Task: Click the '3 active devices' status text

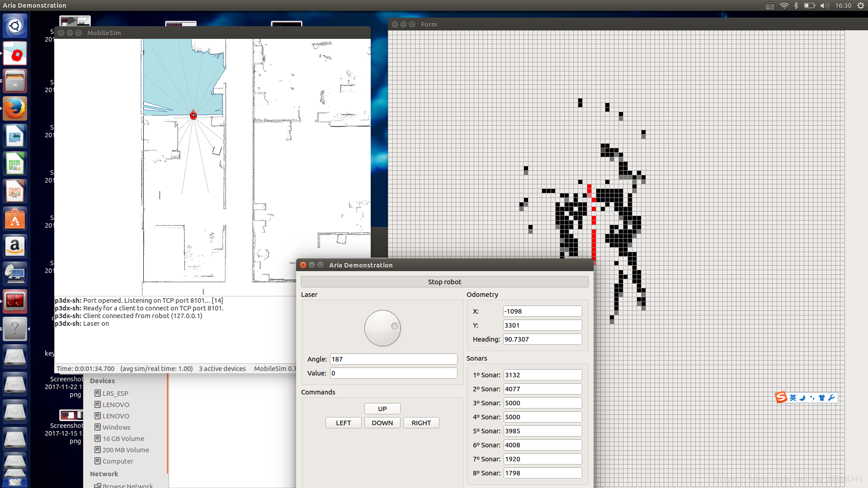Action: 222,369
